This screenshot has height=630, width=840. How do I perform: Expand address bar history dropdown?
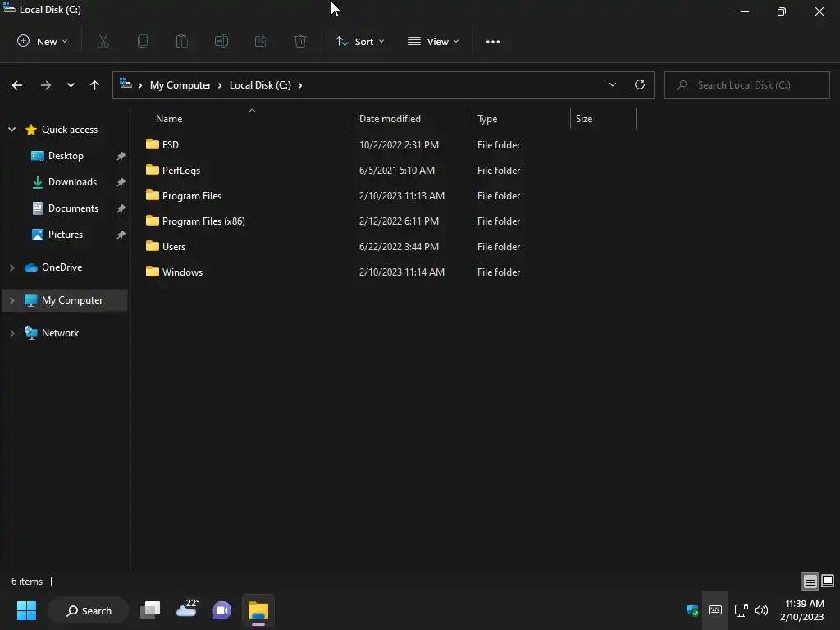point(612,84)
